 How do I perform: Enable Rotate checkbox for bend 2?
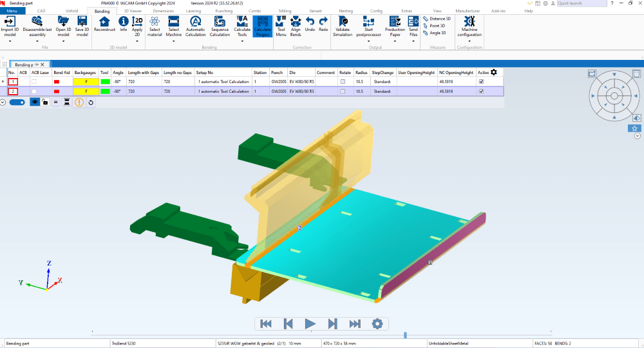[x=343, y=92]
